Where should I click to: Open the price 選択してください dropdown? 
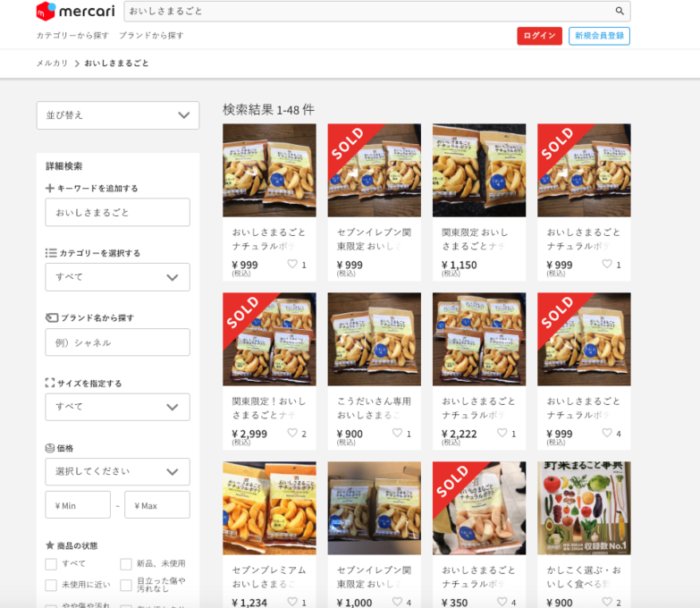[x=117, y=471]
